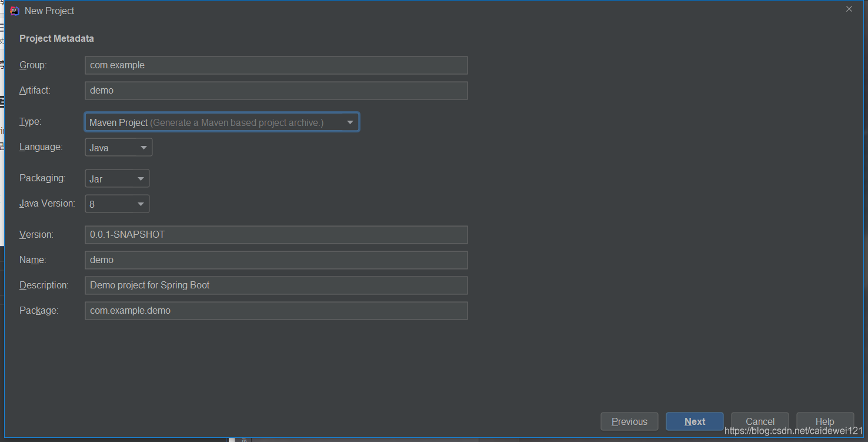
Task: Focus the Artifact text field
Action: coord(276,91)
